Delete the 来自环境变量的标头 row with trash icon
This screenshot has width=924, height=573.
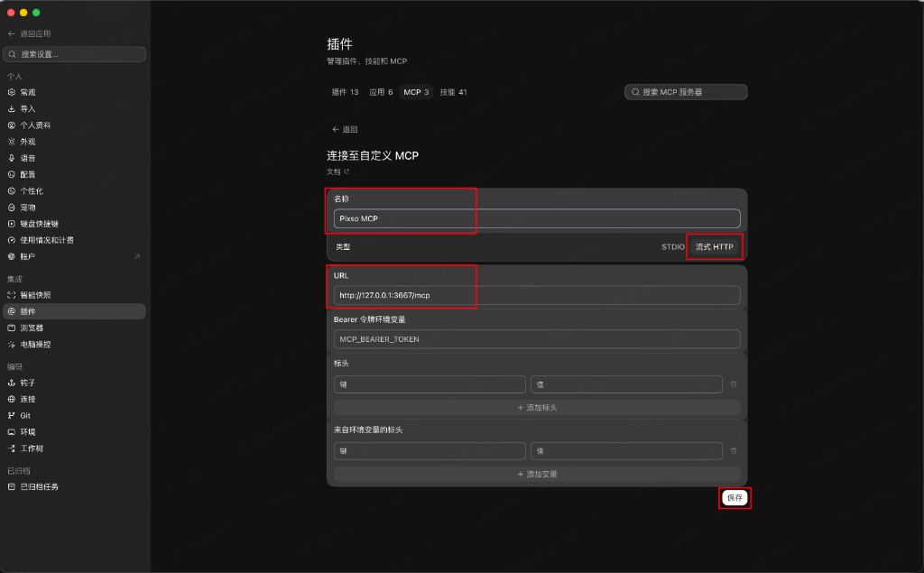point(734,451)
